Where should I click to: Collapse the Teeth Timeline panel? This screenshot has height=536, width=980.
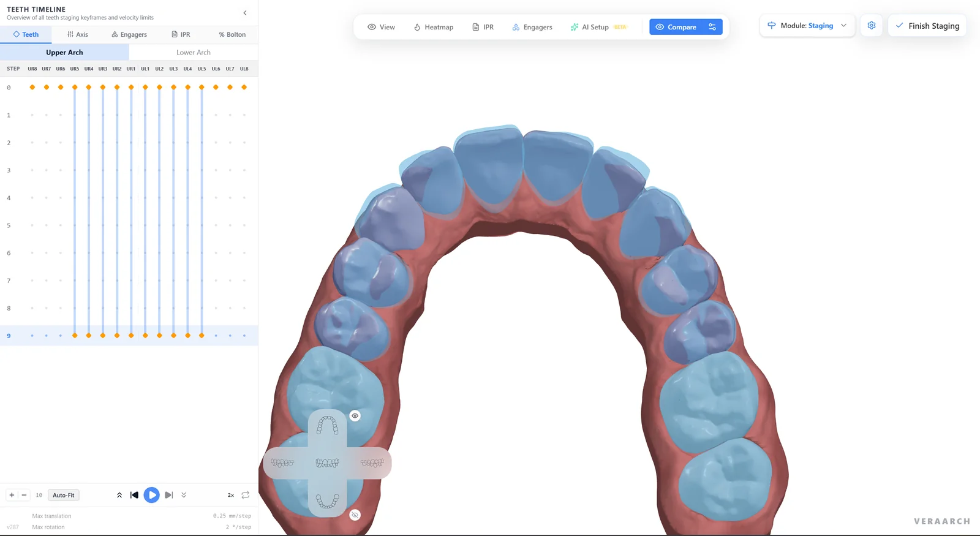click(245, 13)
